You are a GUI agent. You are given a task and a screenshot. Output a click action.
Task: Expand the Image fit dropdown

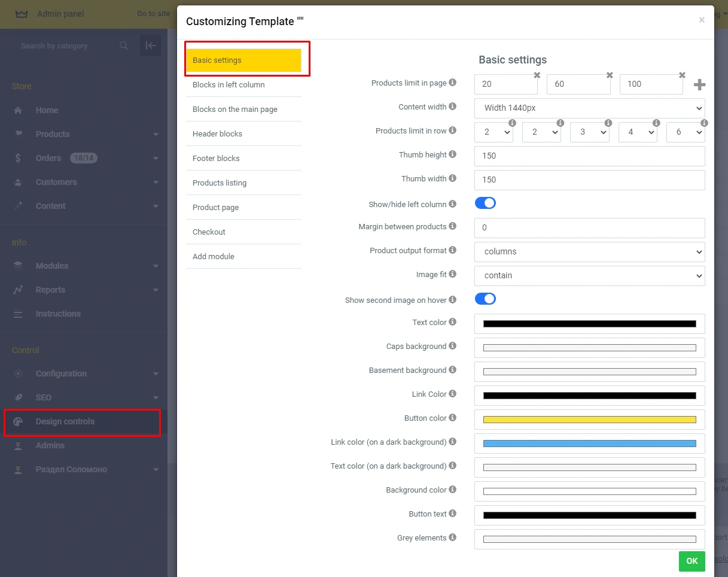click(x=589, y=276)
